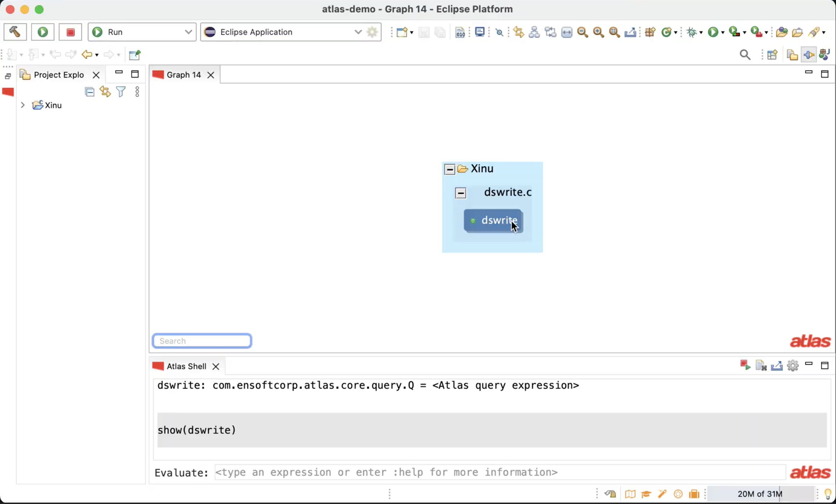
Task: Open Atlas Shell settings gear
Action: pyautogui.click(x=793, y=365)
